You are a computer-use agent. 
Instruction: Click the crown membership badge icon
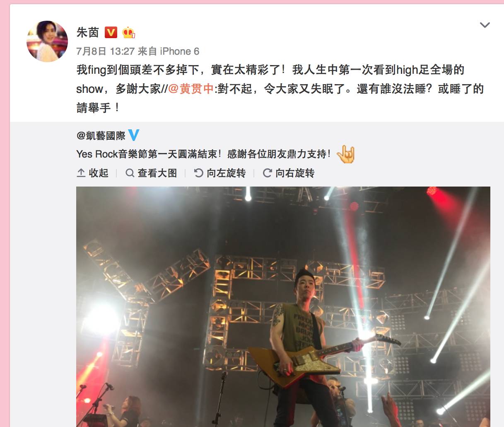coord(129,32)
